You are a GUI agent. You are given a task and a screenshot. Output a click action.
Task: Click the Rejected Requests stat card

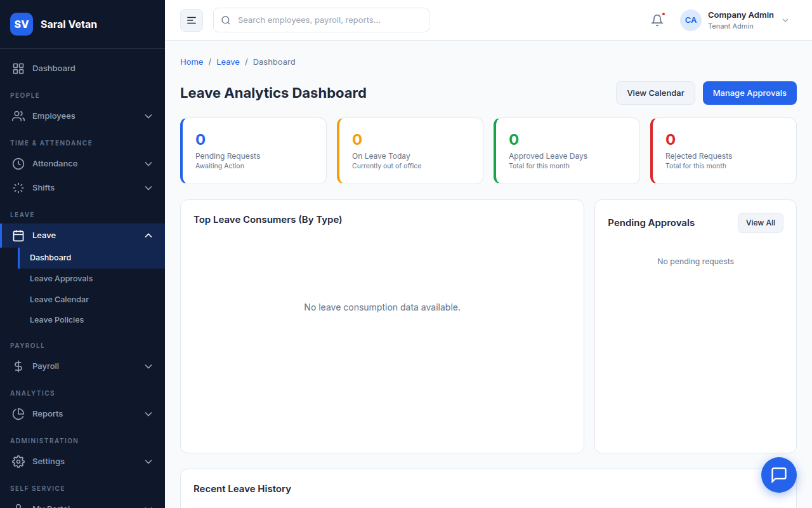pos(723,151)
